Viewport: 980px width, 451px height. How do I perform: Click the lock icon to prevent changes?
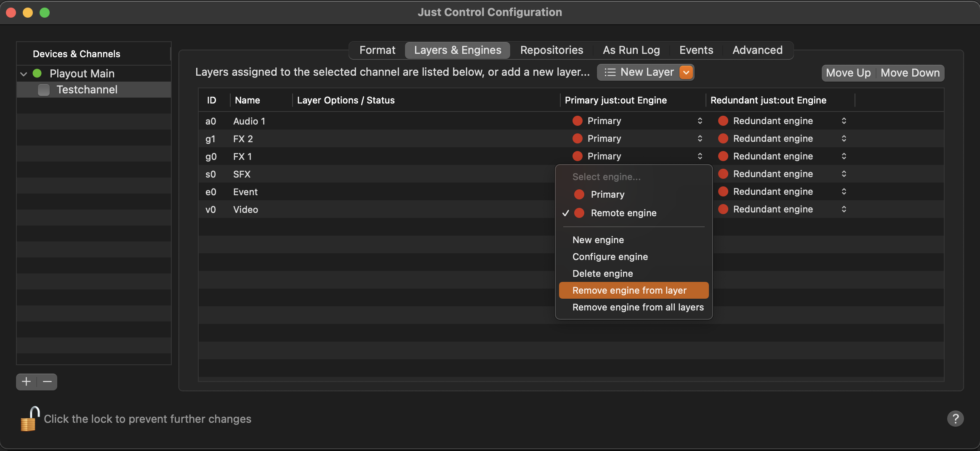pyautogui.click(x=30, y=419)
